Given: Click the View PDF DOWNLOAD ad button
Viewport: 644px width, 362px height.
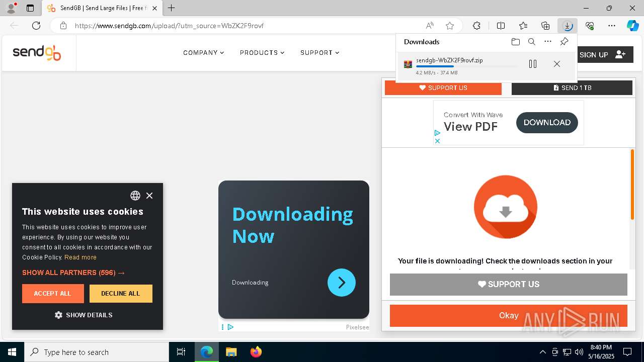Looking at the screenshot, I should pos(547,123).
